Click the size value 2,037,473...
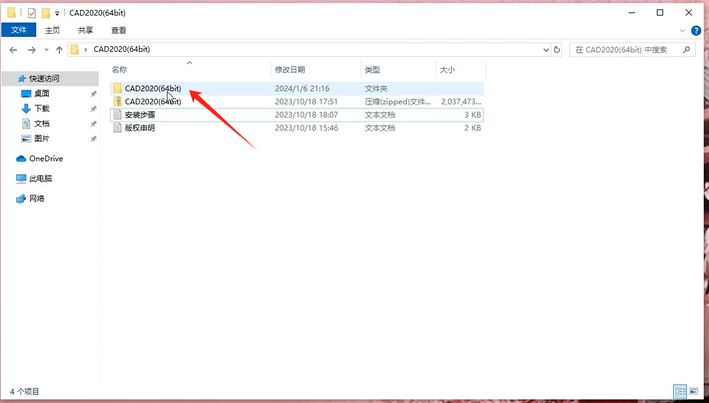This screenshot has height=403, width=709. coord(461,102)
